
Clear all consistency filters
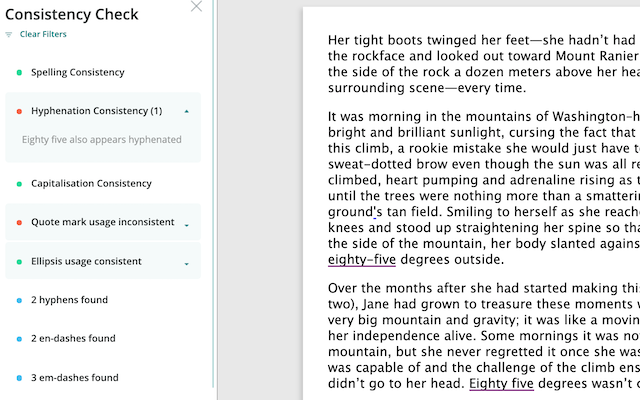pos(43,34)
